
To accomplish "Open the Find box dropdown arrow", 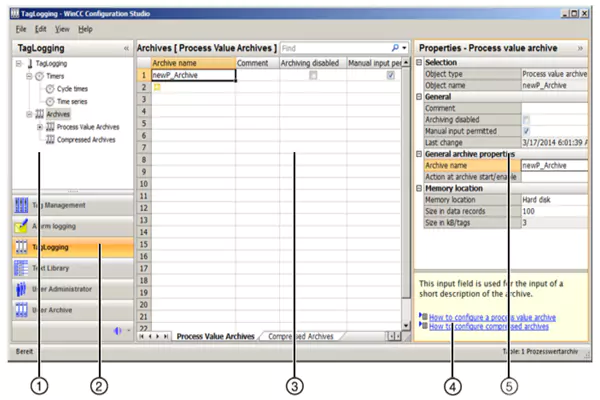I will pyautogui.click(x=404, y=48).
